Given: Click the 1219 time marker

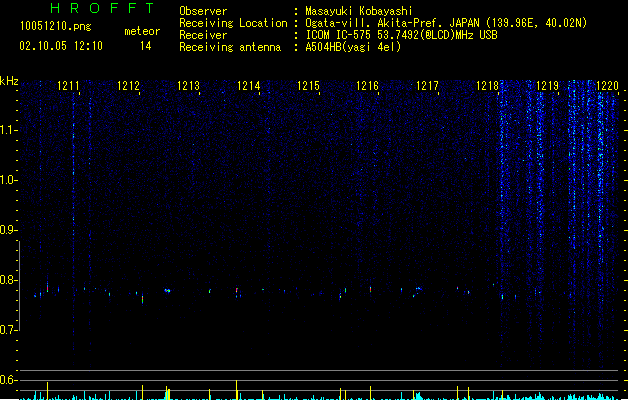Looking at the screenshot, I should [x=547, y=86].
